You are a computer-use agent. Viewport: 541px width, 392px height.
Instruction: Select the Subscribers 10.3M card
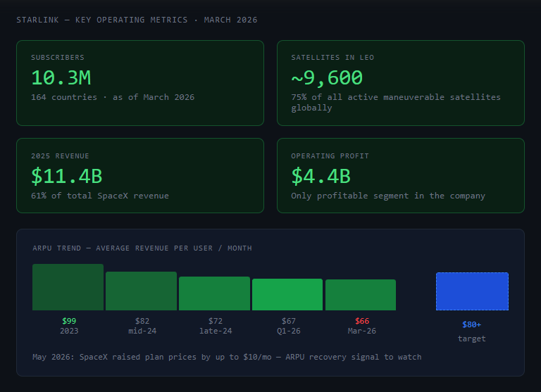(140, 83)
